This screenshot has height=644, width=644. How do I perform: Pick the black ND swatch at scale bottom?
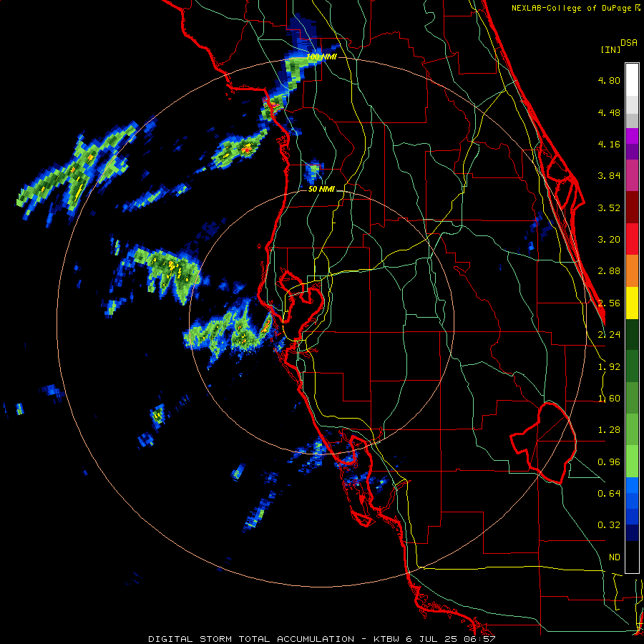click(x=632, y=557)
